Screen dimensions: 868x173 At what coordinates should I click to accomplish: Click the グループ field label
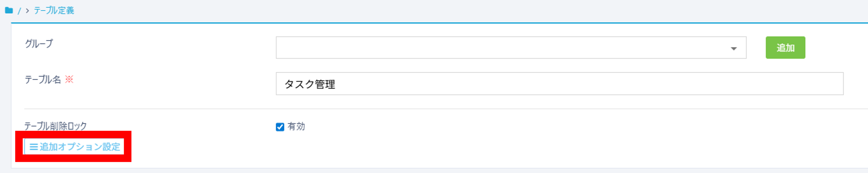(39, 44)
